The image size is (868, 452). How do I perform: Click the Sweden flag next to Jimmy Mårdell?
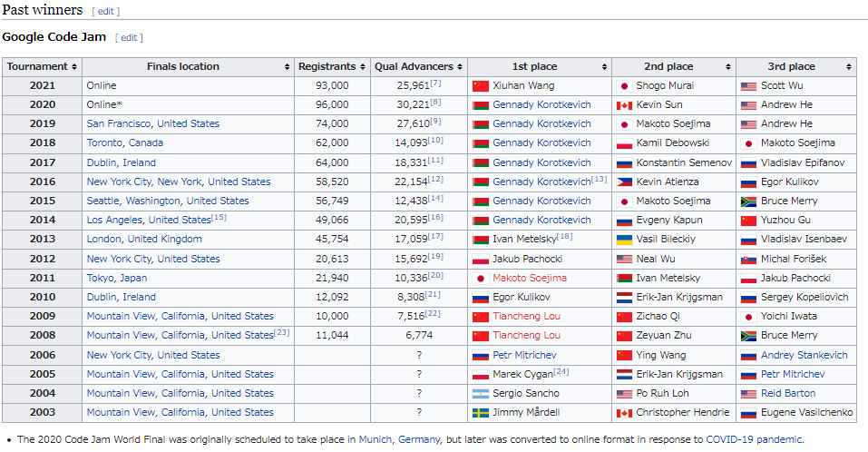coord(481,413)
